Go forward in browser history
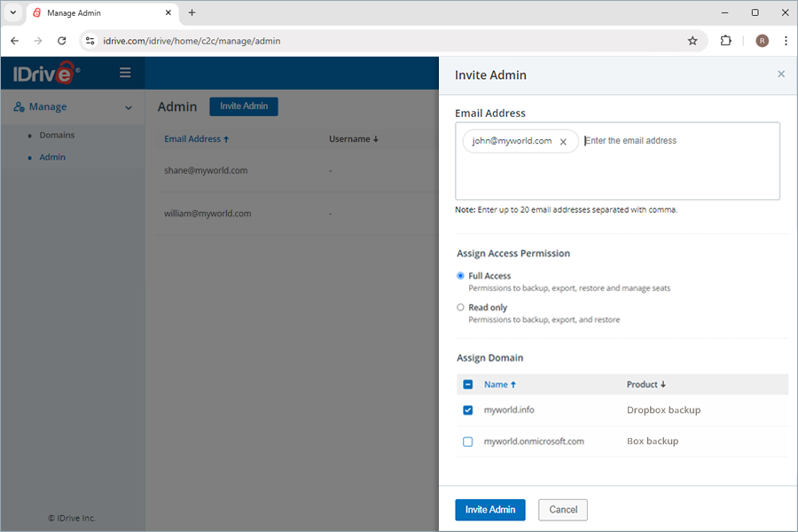 click(38, 41)
